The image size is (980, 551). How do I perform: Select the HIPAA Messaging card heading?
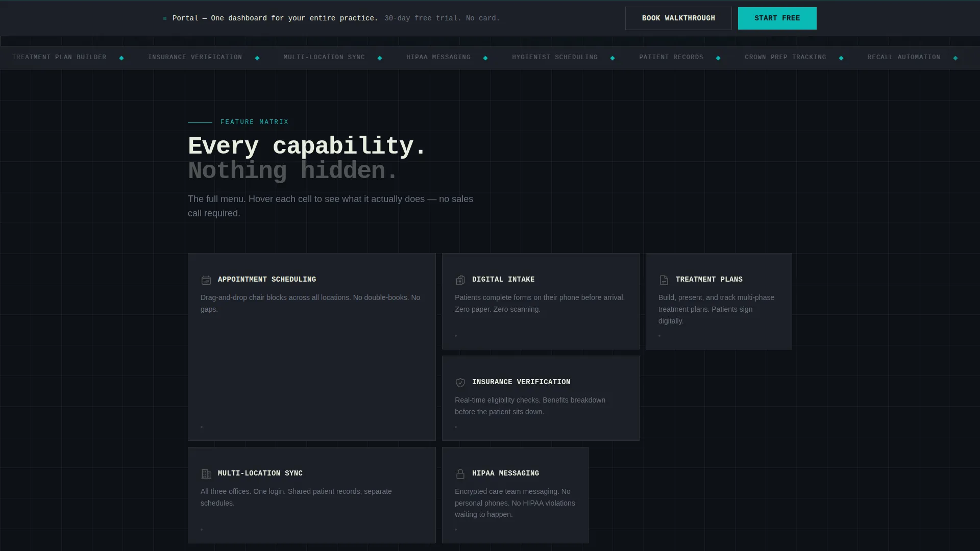(x=505, y=473)
